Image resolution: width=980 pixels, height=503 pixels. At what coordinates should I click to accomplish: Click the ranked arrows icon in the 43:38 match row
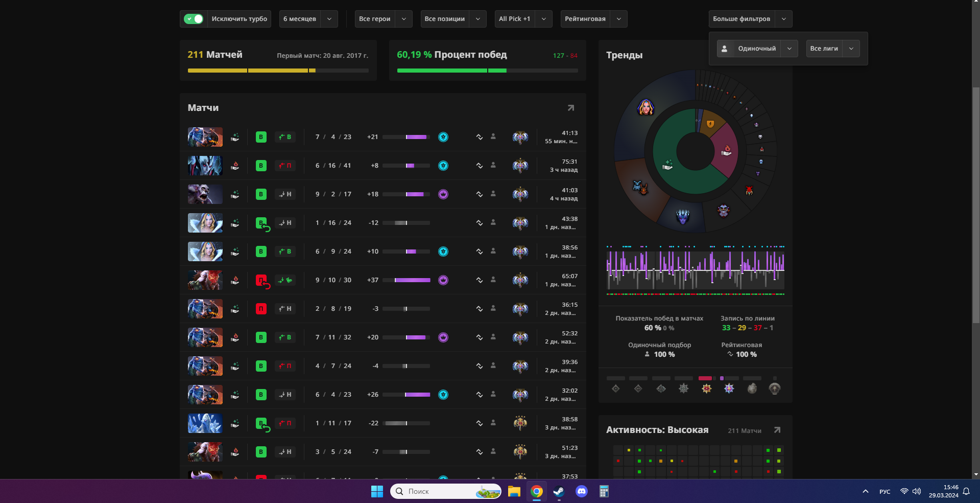click(x=479, y=223)
